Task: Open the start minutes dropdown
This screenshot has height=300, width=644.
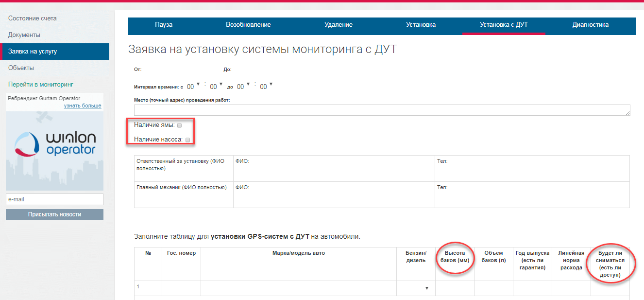Action: (x=216, y=86)
